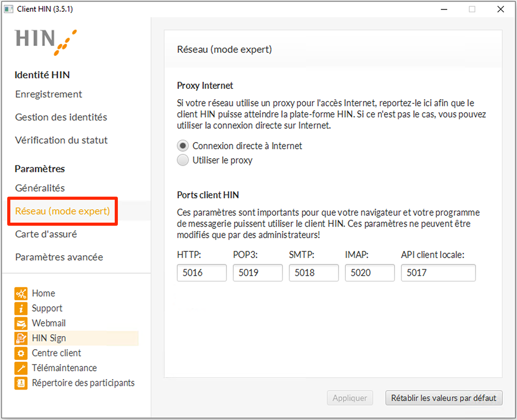
Task: Open Vérification du statut page
Action: click(62, 141)
